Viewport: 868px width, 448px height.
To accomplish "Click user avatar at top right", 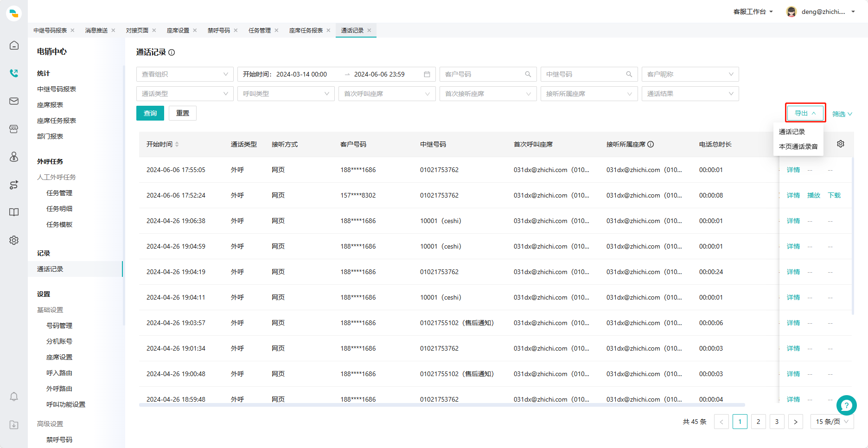I will (x=791, y=12).
